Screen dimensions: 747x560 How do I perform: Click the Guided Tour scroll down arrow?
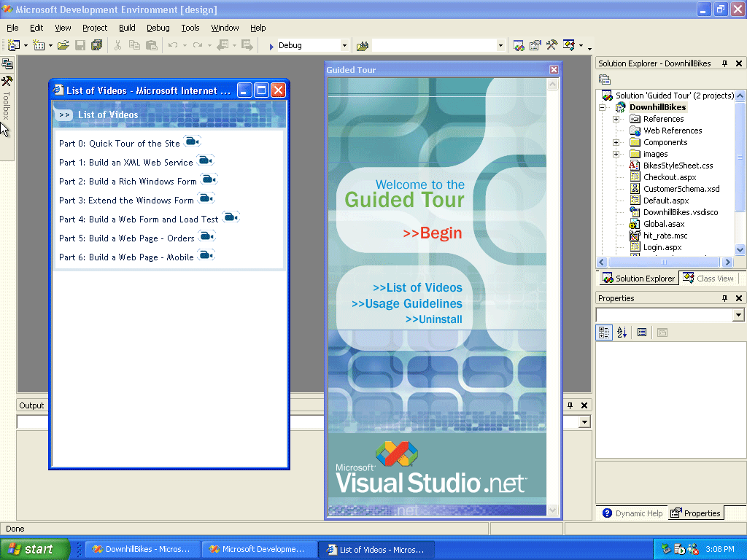[x=553, y=510]
